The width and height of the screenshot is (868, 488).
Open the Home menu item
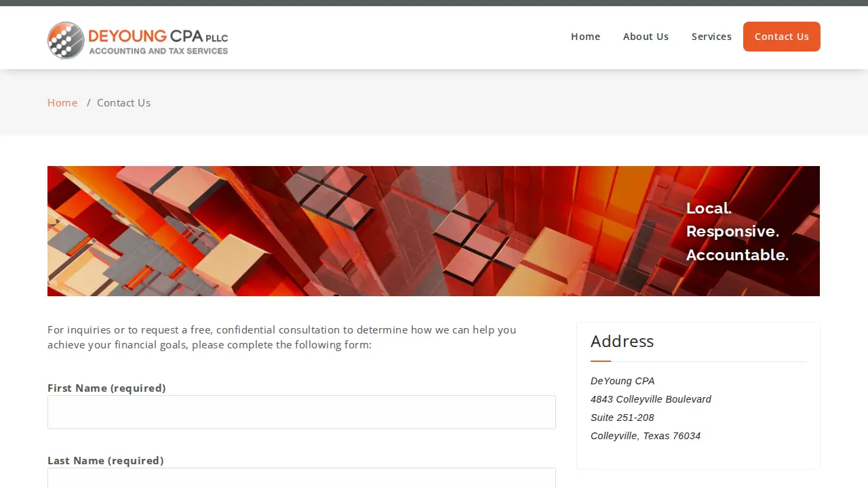point(585,37)
